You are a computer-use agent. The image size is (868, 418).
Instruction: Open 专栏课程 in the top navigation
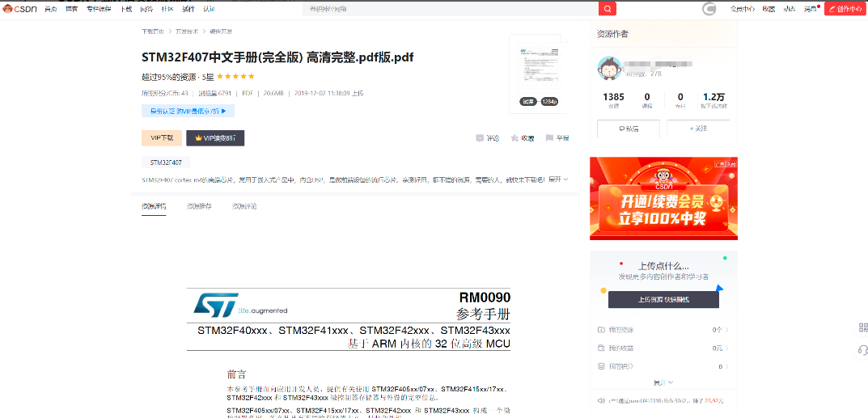pos(99,9)
